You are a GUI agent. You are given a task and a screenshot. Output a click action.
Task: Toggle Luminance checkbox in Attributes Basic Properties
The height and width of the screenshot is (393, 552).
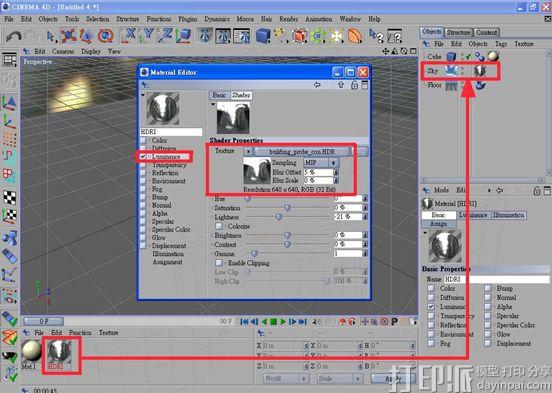coord(431,307)
